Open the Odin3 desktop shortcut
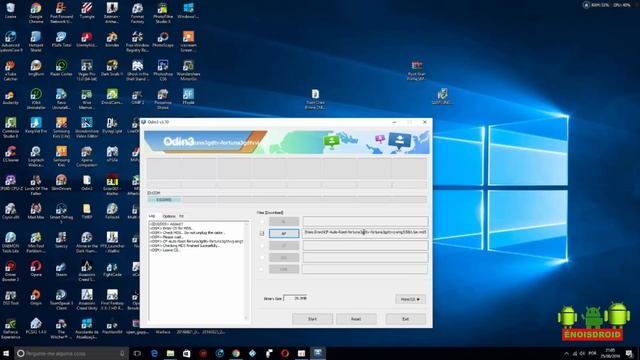 pos(87,182)
